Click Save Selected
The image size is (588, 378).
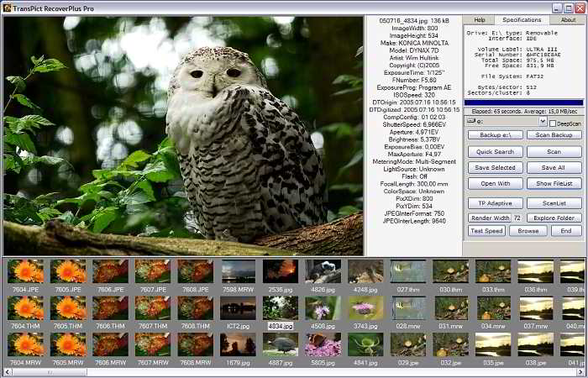tap(495, 168)
